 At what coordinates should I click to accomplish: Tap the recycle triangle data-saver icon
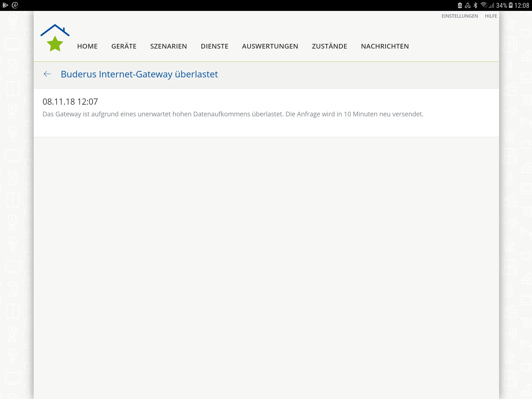468,5
